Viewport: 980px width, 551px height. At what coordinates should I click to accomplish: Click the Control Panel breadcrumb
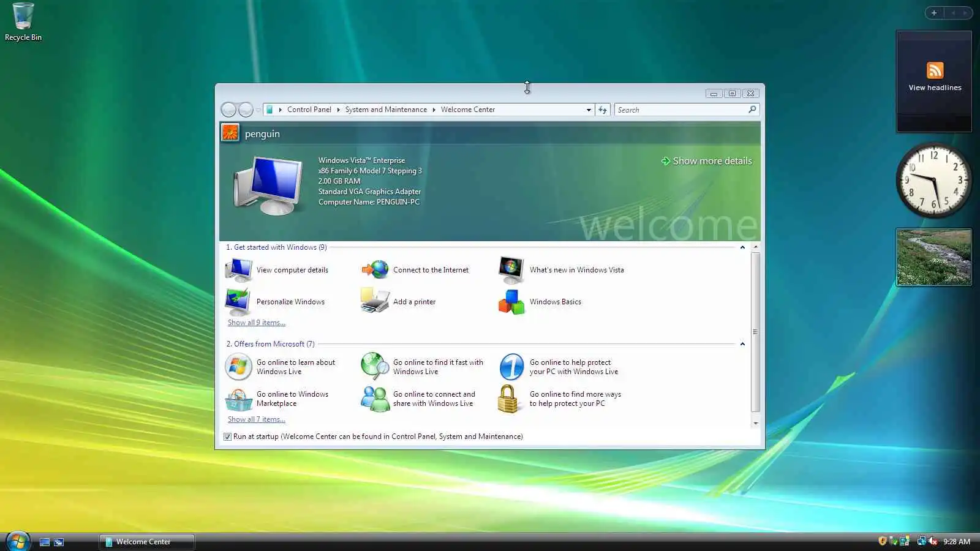309,110
